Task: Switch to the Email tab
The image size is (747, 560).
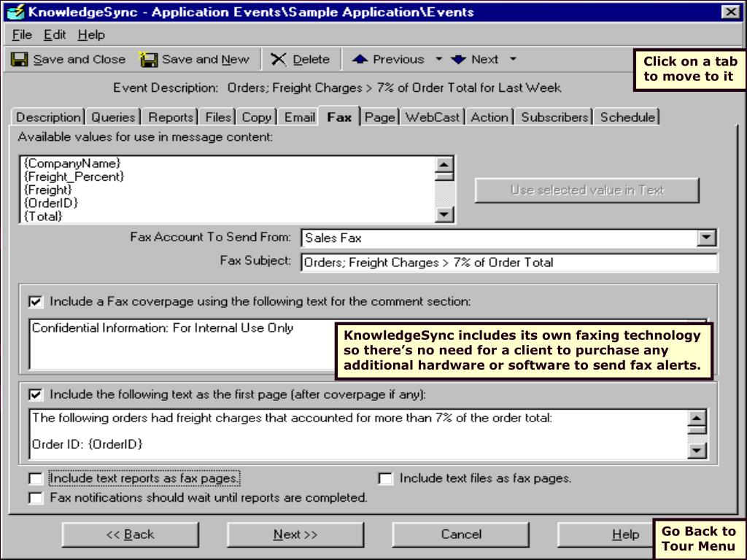Action: [x=300, y=117]
